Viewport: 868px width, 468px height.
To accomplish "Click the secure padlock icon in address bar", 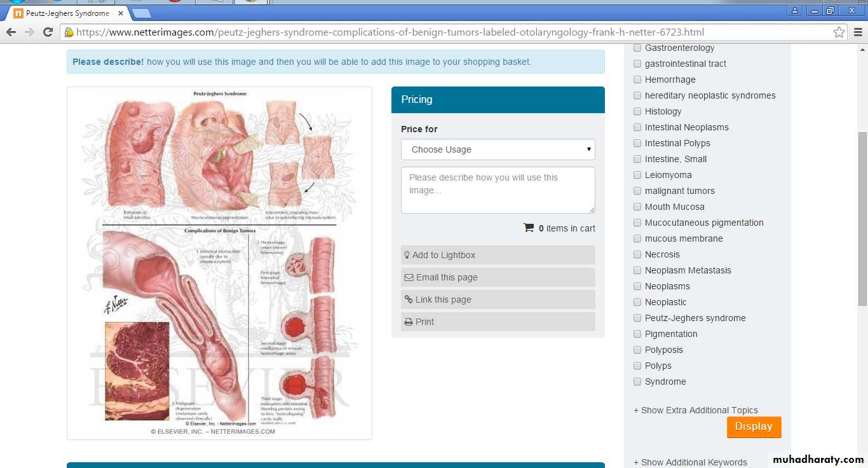I will (x=69, y=32).
